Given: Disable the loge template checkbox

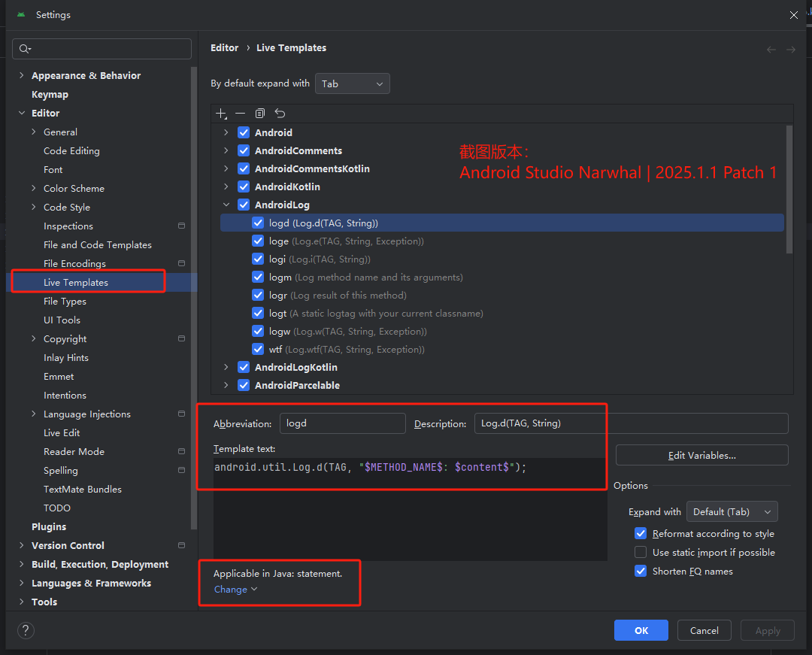Looking at the screenshot, I should [x=258, y=241].
